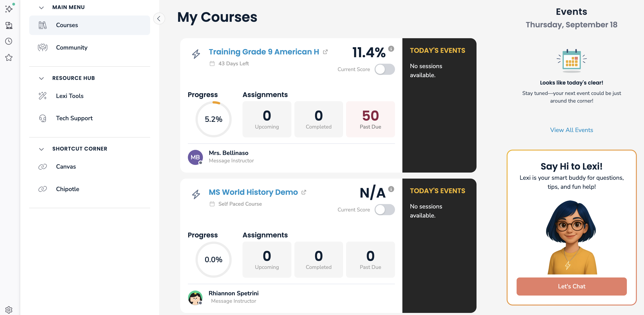Collapse the sidebar with the arrow button
This screenshot has width=644, height=315.
pos(159,19)
